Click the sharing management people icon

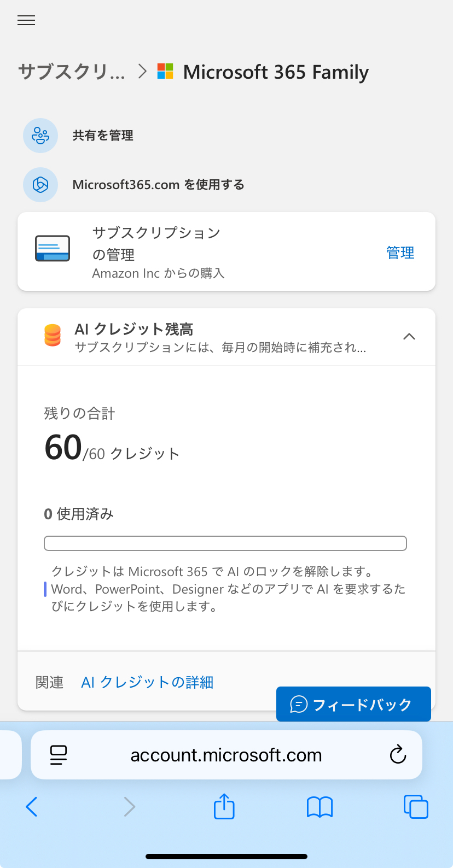[40, 136]
